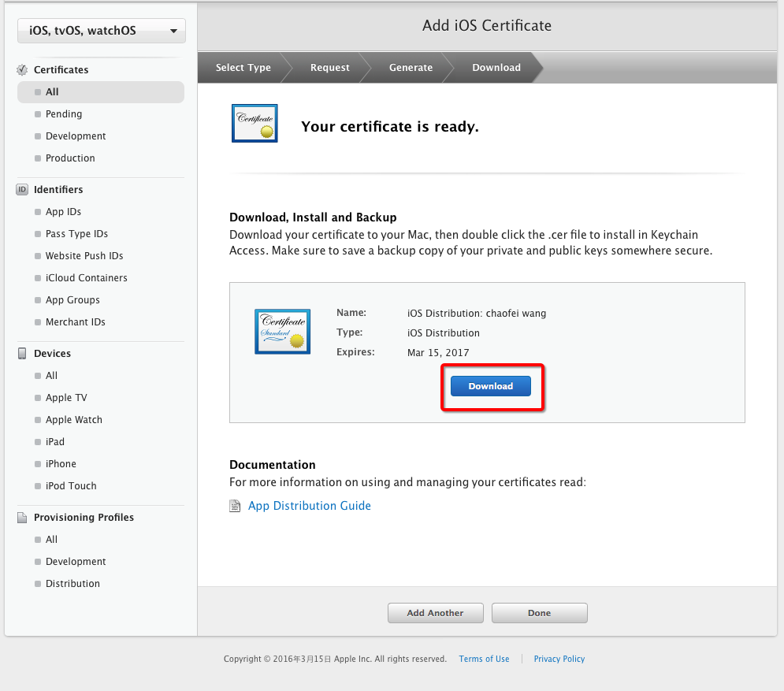
Task: Click the status square beside Pending
Action: (37, 114)
